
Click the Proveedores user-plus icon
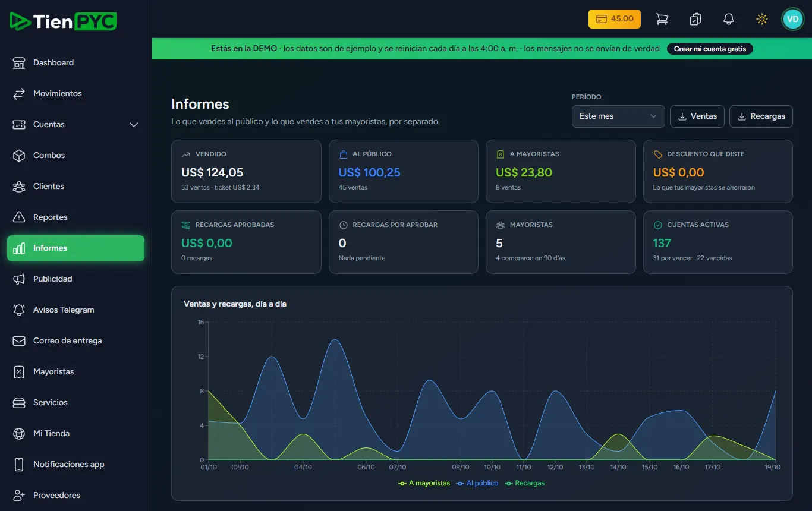coord(19,496)
